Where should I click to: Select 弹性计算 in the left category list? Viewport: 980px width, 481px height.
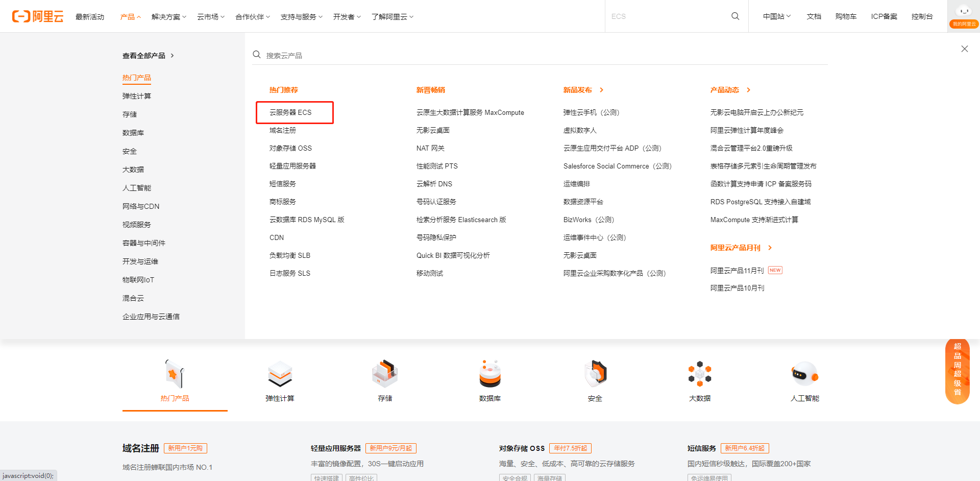(x=137, y=96)
